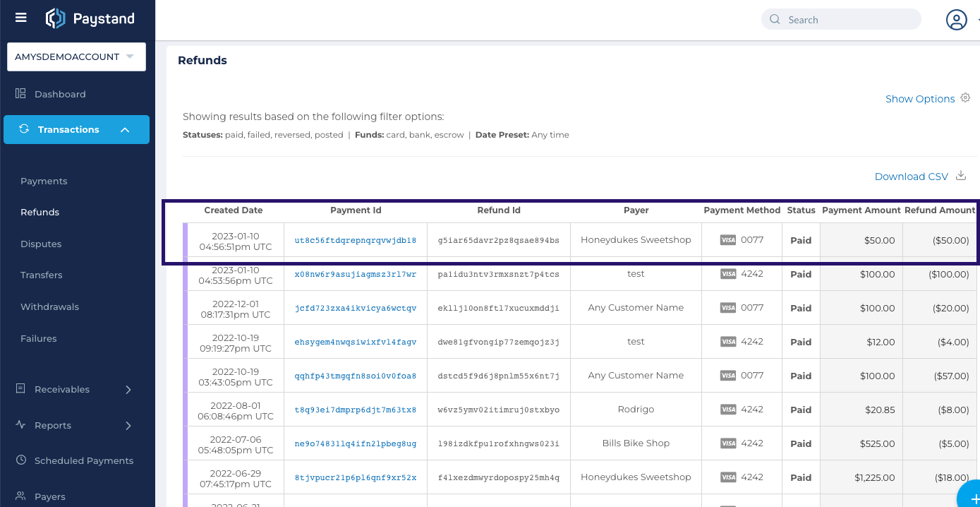Open the Failures section

click(x=38, y=338)
